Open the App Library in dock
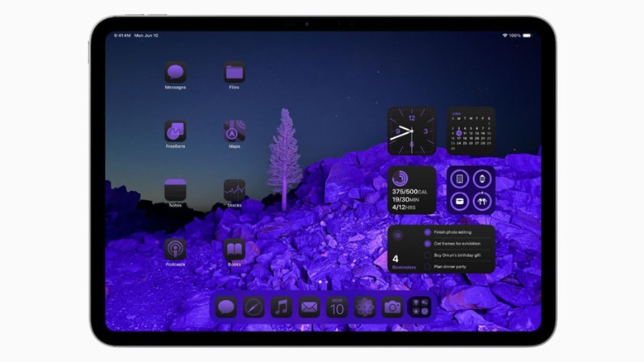 (x=420, y=307)
